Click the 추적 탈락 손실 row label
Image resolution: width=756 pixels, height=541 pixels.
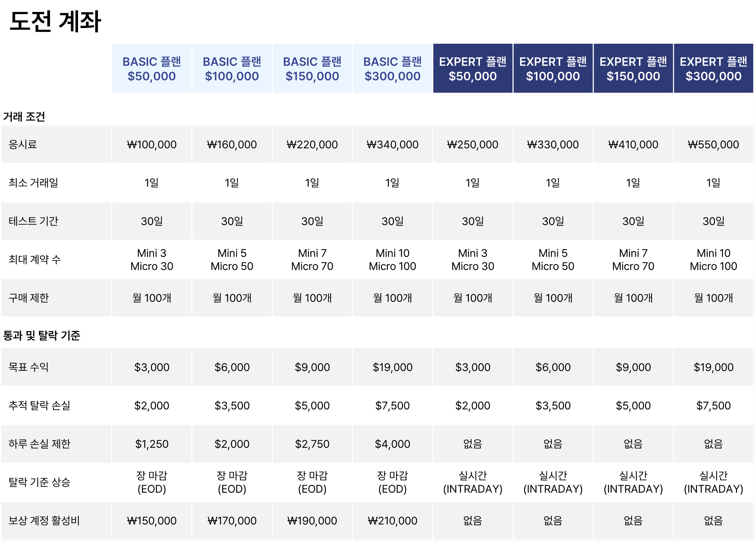pyautogui.click(x=39, y=406)
